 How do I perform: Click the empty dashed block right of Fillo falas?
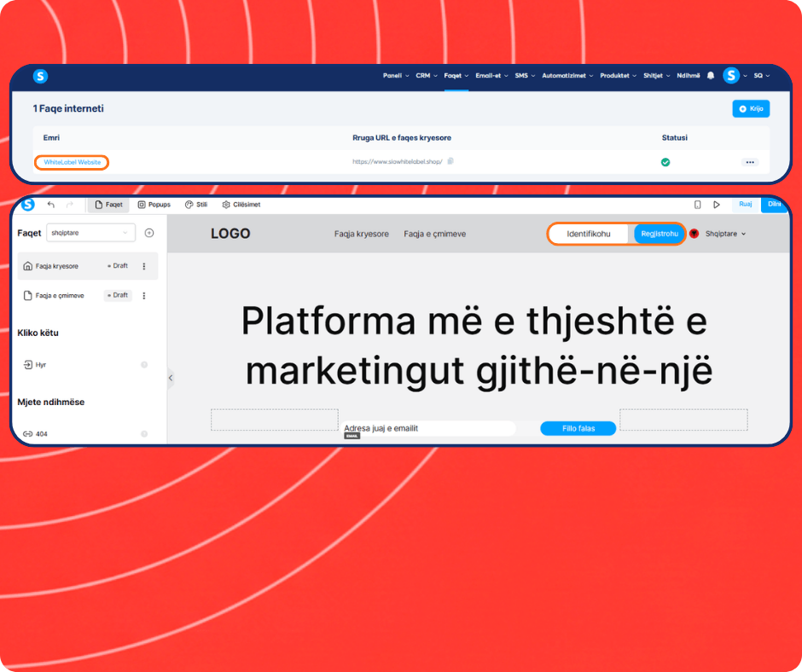(683, 420)
